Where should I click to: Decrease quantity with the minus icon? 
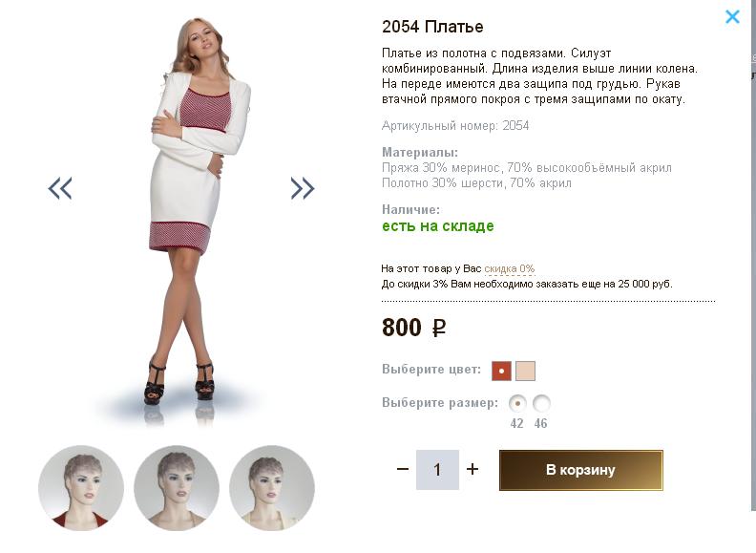coord(403,470)
